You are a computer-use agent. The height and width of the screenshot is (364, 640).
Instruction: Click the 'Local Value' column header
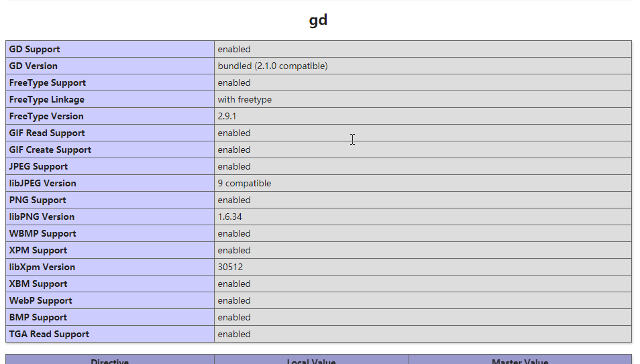tap(311, 361)
